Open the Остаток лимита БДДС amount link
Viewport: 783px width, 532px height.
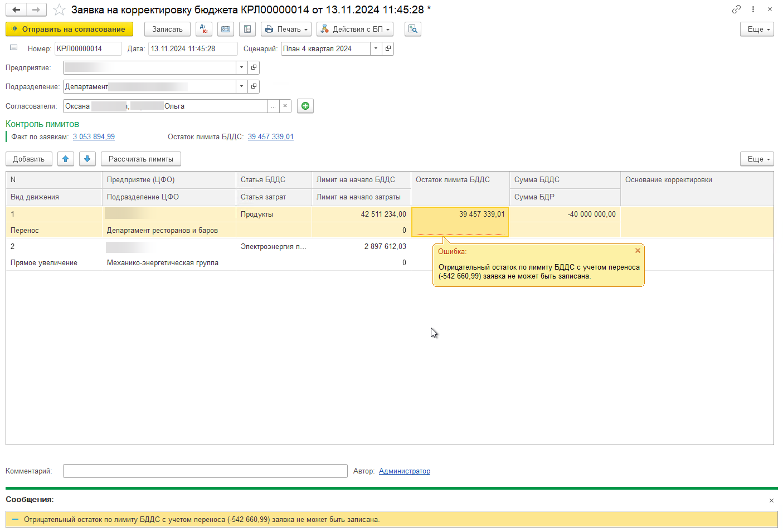point(271,136)
